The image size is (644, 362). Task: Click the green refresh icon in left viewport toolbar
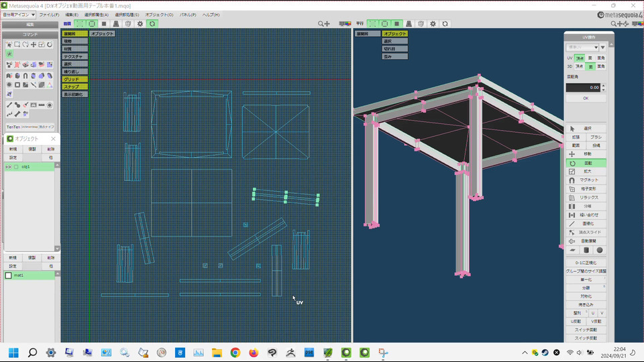pyautogui.click(x=152, y=23)
